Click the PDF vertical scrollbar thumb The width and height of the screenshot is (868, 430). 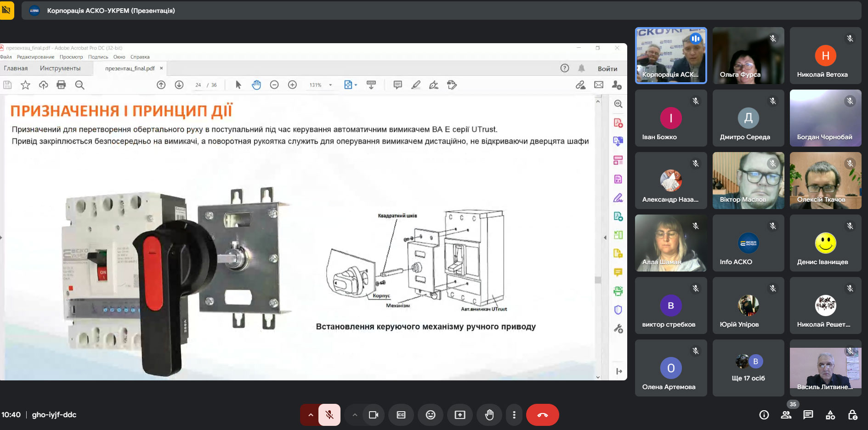(x=598, y=280)
